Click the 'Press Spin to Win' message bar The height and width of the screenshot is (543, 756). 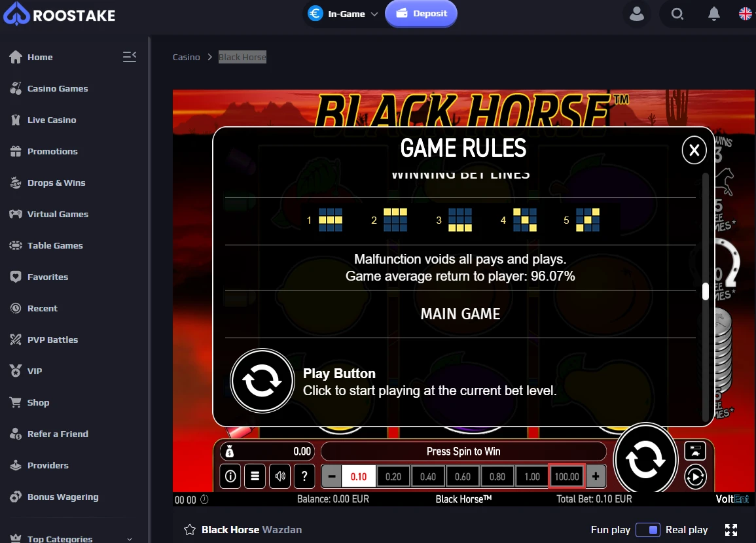tap(463, 451)
